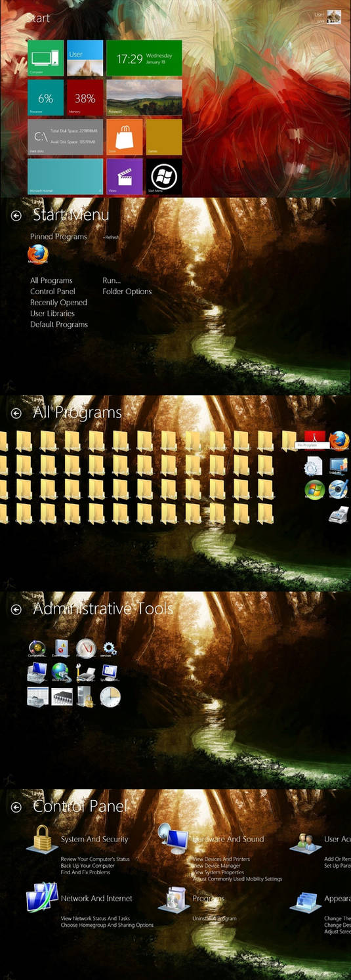Open the 6% Processor tile
Image resolution: width=351 pixels, height=980 pixels.
pos(45,98)
